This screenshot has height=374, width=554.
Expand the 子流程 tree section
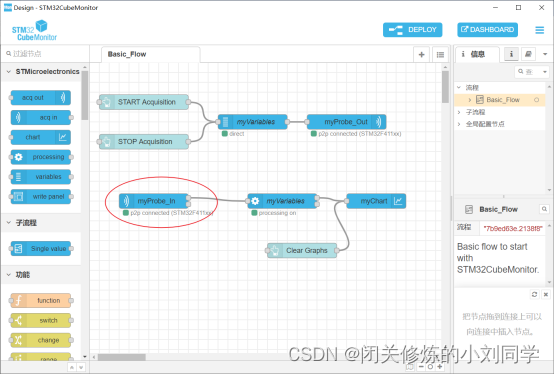tap(459, 112)
